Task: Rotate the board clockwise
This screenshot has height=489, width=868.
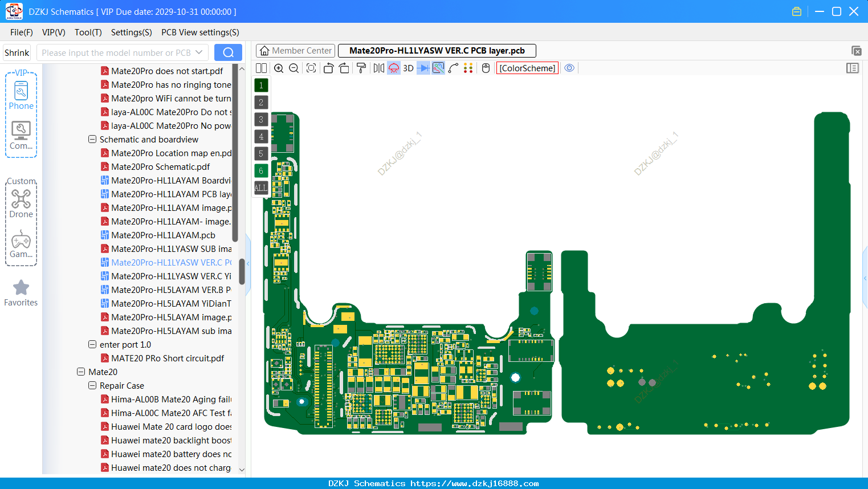Action: point(344,68)
